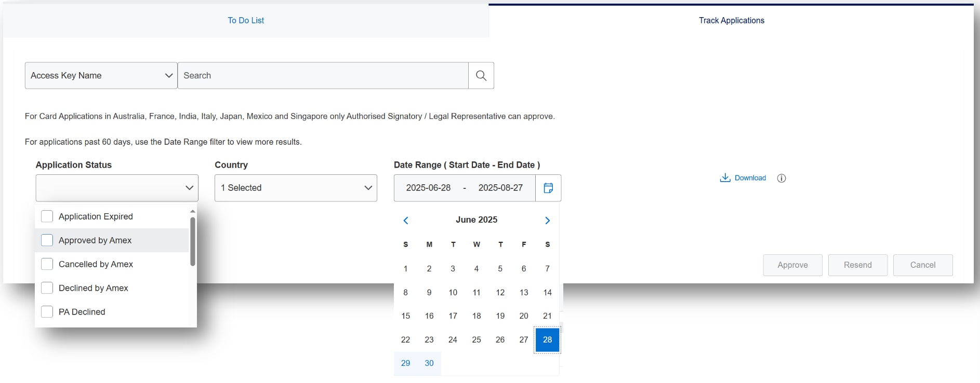The image size is (980, 383).
Task: Click the Download icon
Action: [725, 178]
